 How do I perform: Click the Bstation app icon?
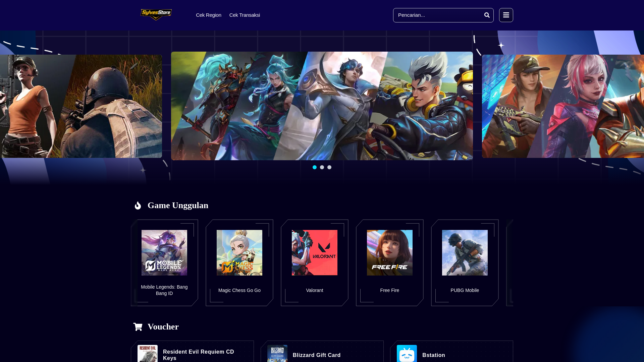coord(407,354)
